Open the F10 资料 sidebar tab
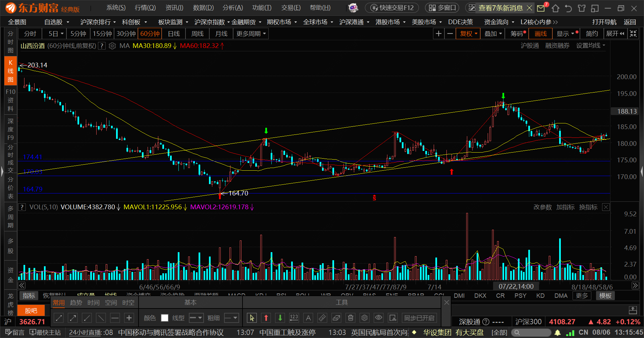Viewport: 644px width, 338px height. (x=10, y=100)
